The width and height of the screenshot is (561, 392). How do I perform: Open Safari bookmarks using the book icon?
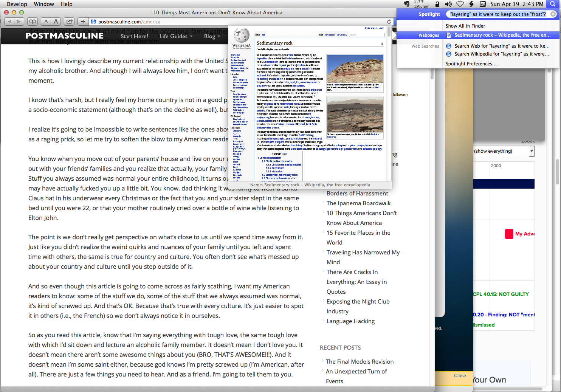[x=33, y=22]
